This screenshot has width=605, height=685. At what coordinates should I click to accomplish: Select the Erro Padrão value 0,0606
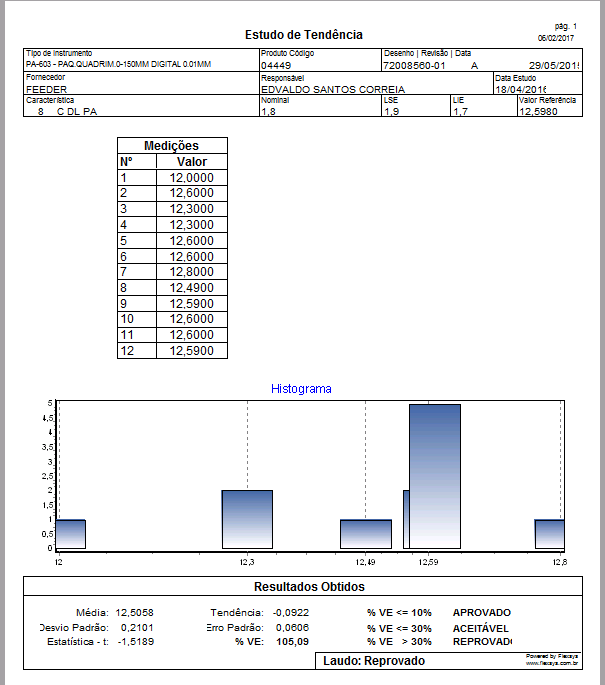point(292,628)
